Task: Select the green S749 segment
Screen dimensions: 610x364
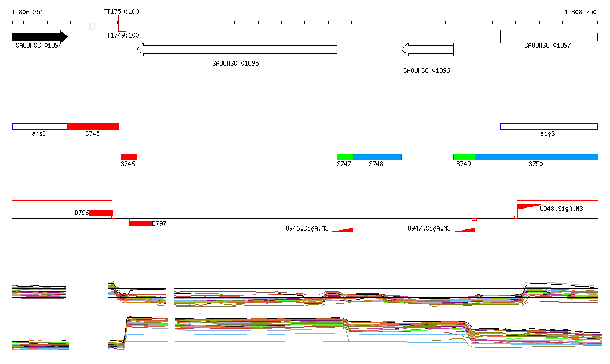Action: coord(465,157)
